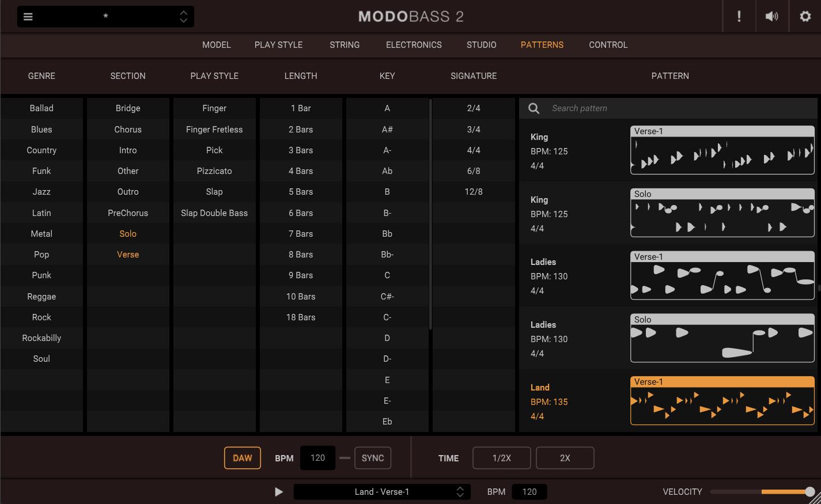821x504 pixels.
Task: Switch to the ELECTRONICS tab
Action: coord(414,45)
